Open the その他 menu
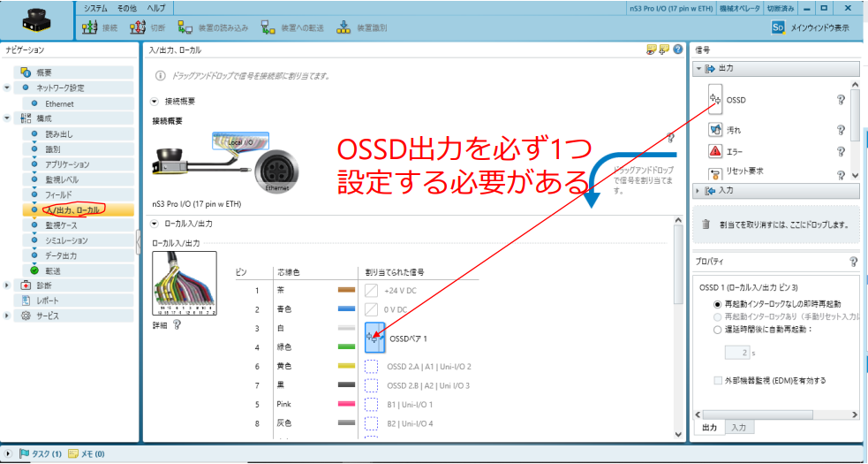The width and height of the screenshot is (868, 464). pyautogui.click(x=127, y=8)
